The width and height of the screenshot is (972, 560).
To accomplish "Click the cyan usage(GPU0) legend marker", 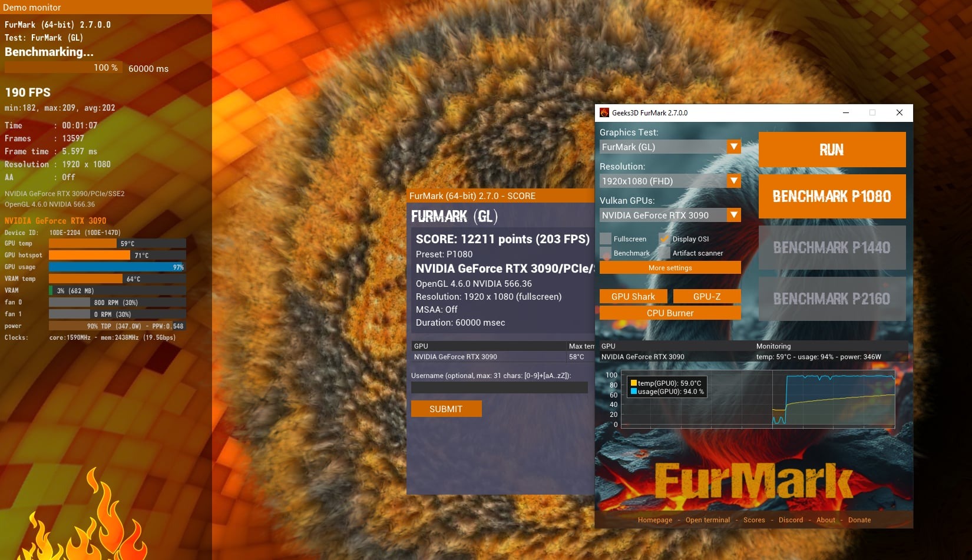I will point(634,391).
